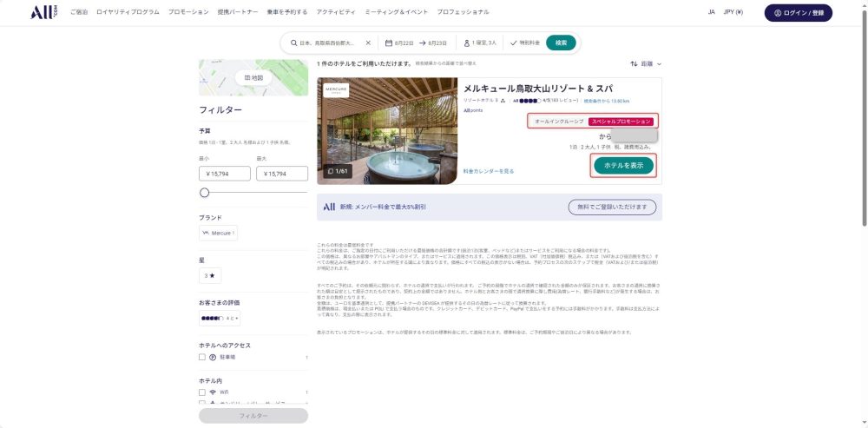Click the calendar icon beside 8月22日
Image resolution: width=868 pixels, height=428 pixels.
[x=389, y=43]
